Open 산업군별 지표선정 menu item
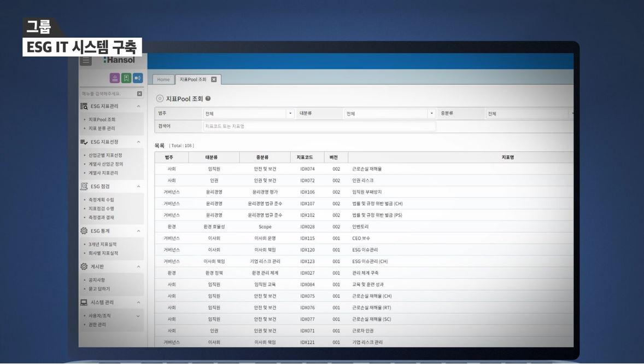 105,155
